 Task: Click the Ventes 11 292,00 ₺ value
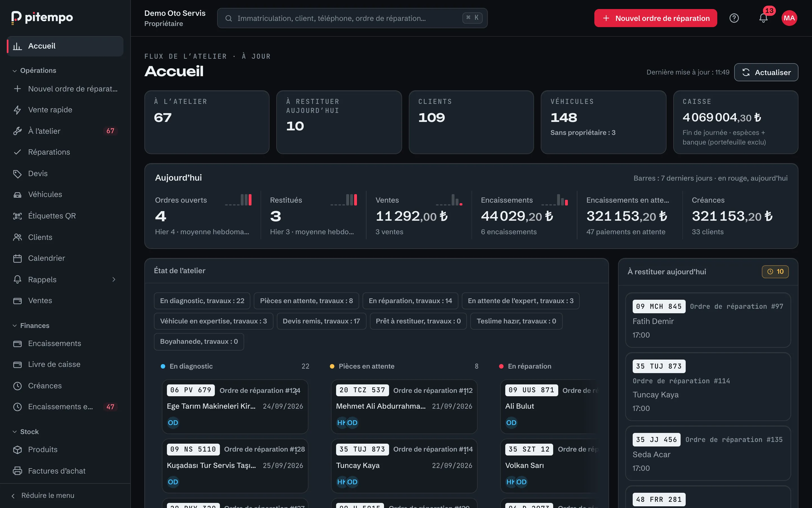click(412, 216)
